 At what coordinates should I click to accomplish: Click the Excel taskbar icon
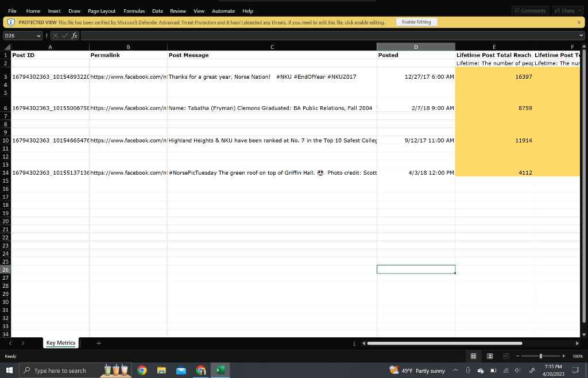click(x=220, y=370)
